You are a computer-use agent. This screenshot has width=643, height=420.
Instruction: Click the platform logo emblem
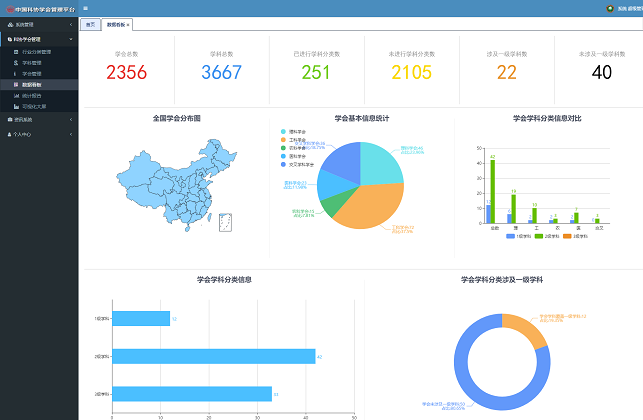point(10,9)
